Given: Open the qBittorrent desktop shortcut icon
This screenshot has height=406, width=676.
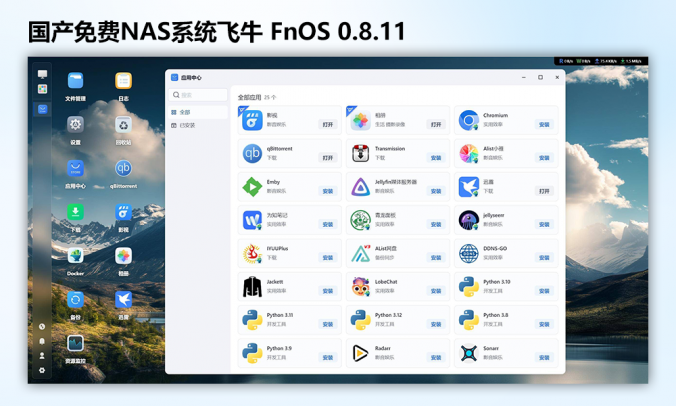Looking at the screenshot, I should (x=123, y=168).
